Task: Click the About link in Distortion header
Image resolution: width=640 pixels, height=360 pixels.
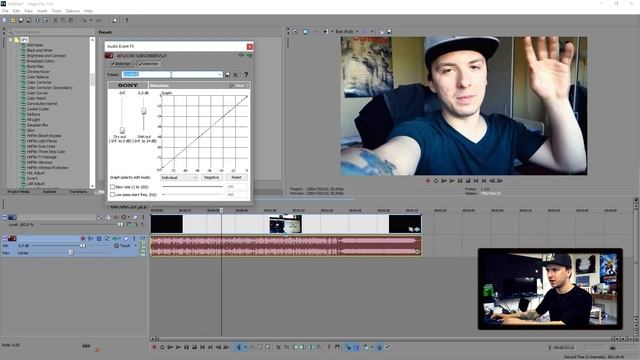Action: click(x=240, y=85)
